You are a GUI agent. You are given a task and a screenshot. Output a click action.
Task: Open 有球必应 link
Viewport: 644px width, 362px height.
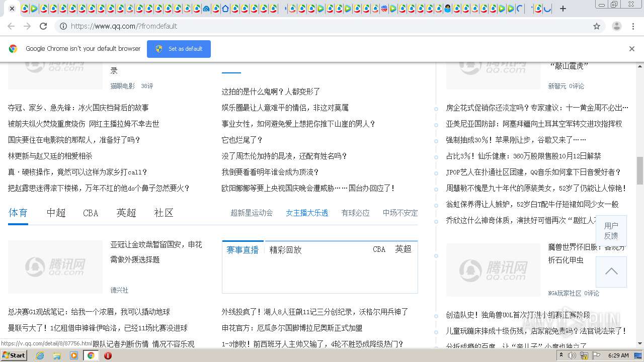[x=355, y=213]
